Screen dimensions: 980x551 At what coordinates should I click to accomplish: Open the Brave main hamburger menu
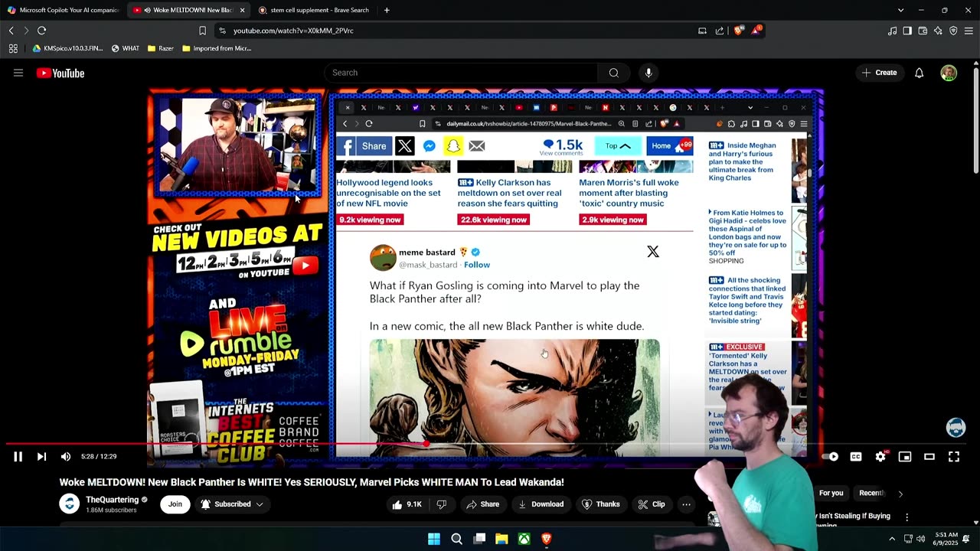coord(969,31)
